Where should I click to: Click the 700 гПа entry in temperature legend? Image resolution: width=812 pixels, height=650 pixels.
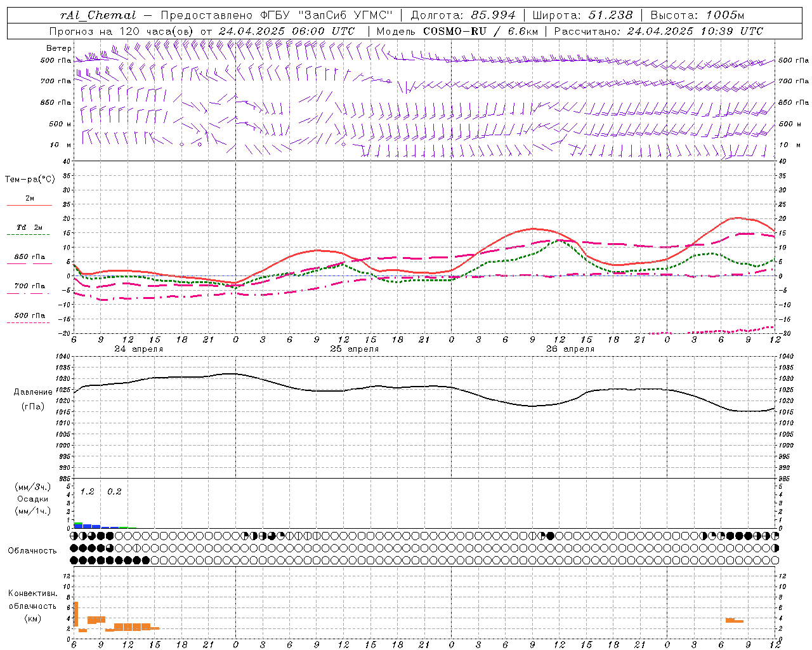pos(29,286)
